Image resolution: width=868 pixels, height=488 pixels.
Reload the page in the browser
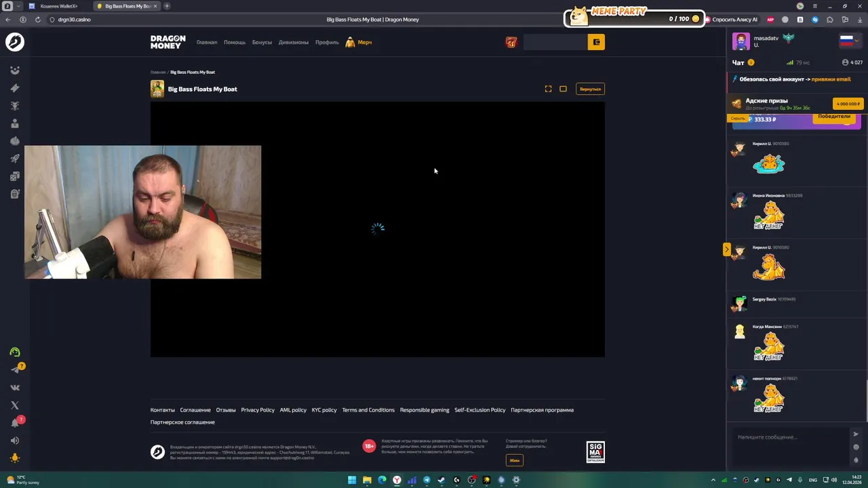point(37,20)
